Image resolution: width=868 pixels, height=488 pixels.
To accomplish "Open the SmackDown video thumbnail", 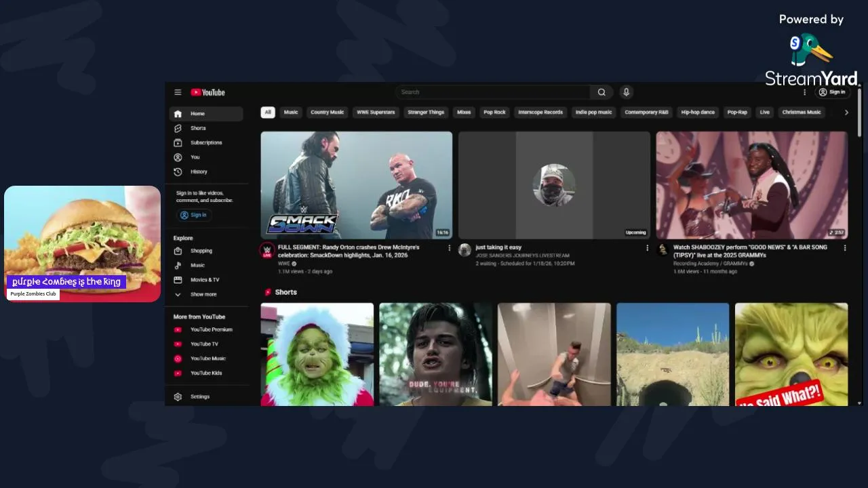I will pos(357,185).
